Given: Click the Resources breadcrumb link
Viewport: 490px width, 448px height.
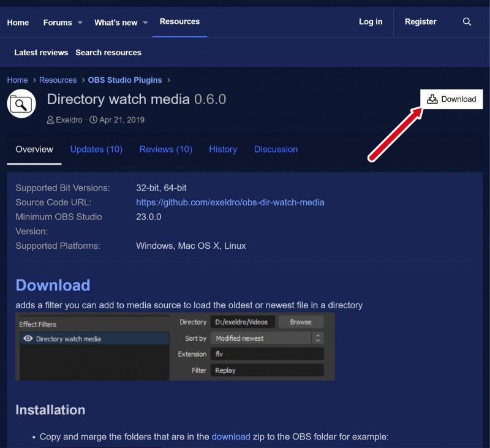Looking at the screenshot, I should pyautogui.click(x=58, y=80).
